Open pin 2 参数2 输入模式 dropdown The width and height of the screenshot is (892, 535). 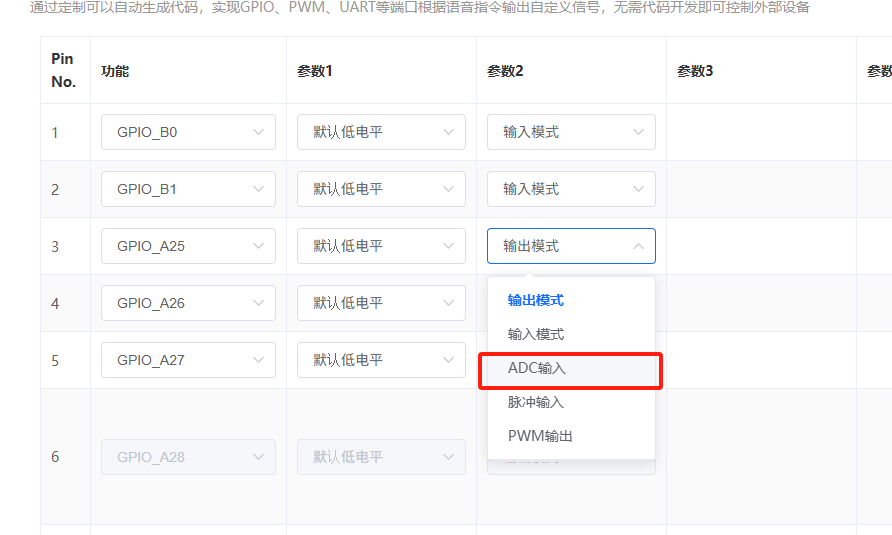pyautogui.click(x=571, y=189)
